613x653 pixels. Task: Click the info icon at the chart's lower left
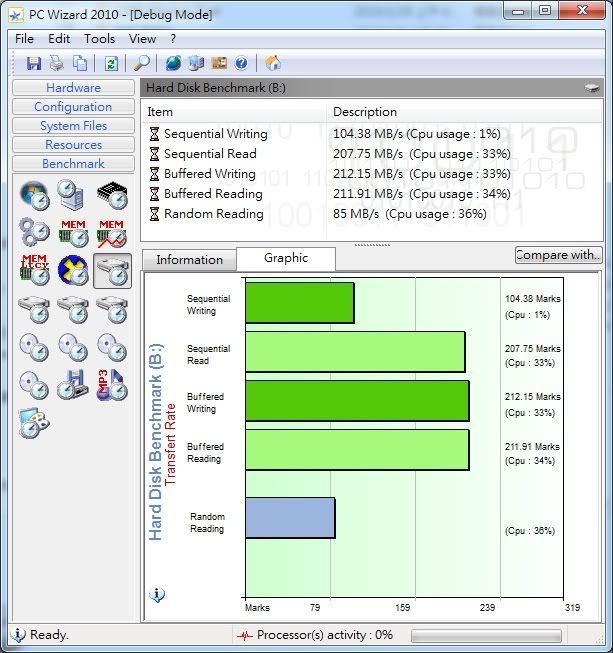[x=157, y=594]
